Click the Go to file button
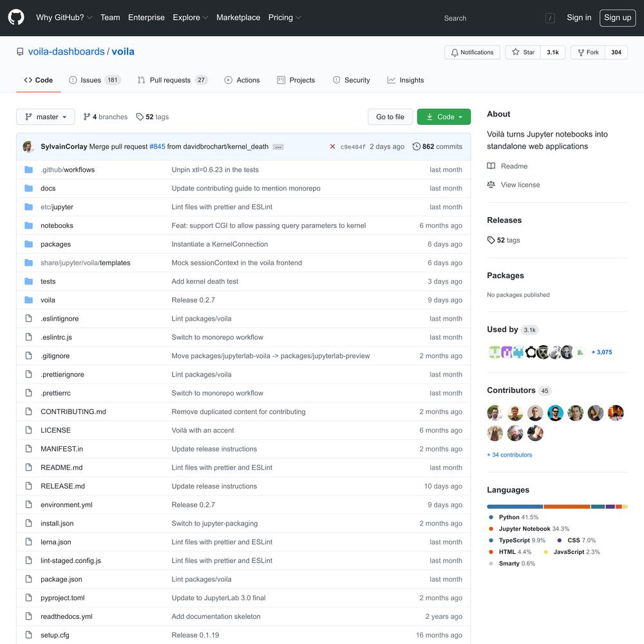 tap(390, 117)
